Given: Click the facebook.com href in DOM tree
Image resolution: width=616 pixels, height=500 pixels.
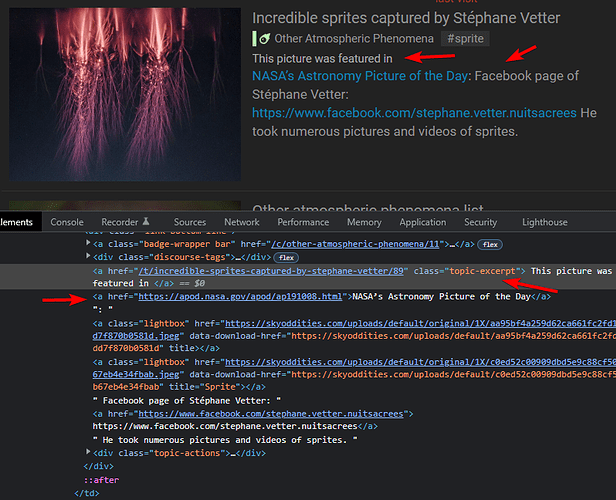Looking at the screenshot, I should (271, 414).
